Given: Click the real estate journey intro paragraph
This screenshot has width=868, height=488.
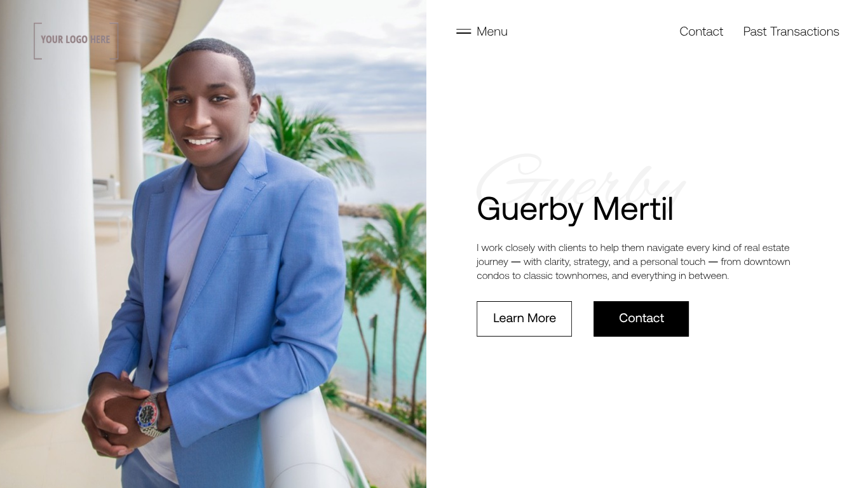Looking at the screenshot, I should point(634,262).
